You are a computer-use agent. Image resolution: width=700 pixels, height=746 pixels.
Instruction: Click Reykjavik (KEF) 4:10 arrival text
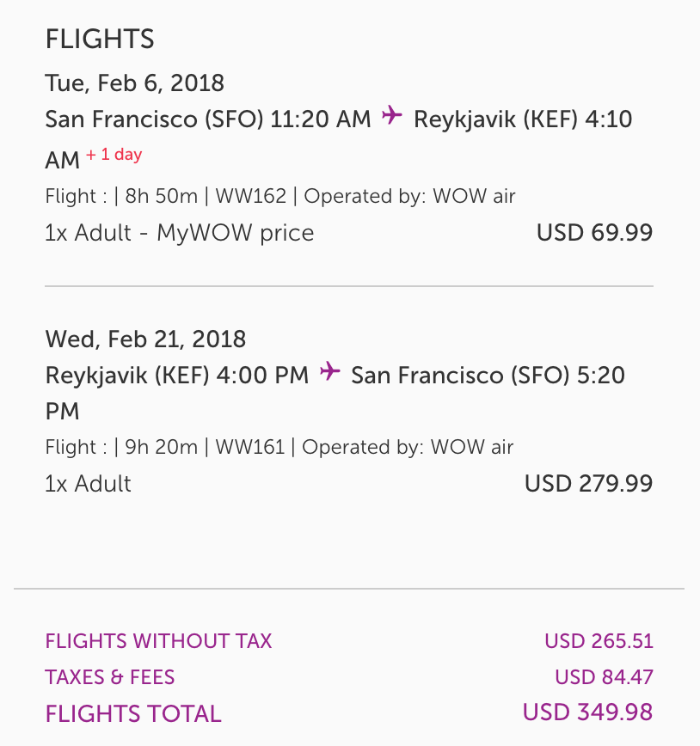coord(523,119)
